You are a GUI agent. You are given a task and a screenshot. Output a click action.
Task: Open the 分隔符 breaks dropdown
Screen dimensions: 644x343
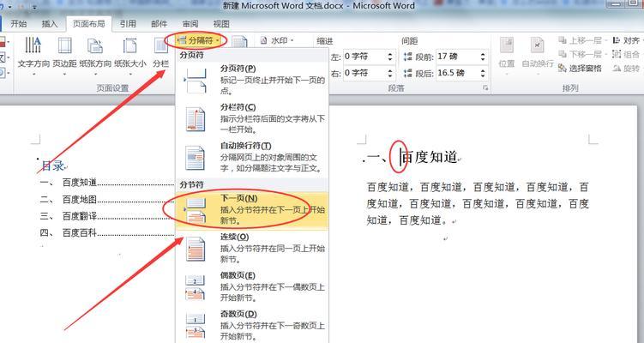coord(199,40)
